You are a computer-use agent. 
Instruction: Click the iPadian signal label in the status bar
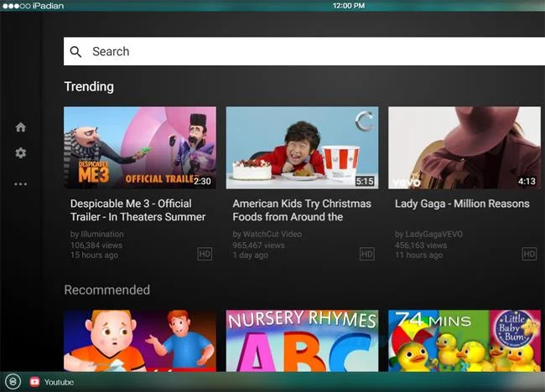click(33, 6)
